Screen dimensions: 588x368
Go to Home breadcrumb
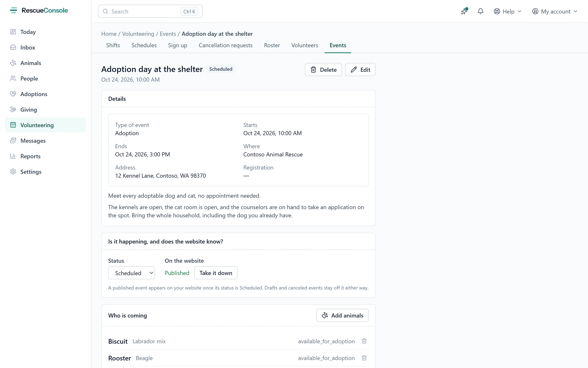109,34
